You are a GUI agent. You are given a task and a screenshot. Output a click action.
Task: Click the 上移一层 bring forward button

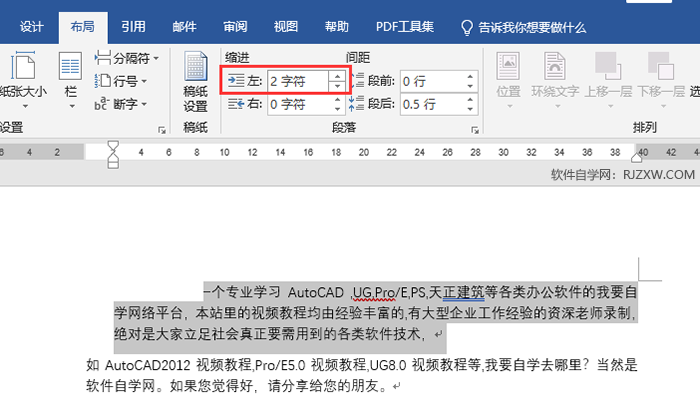click(x=608, y=80)
